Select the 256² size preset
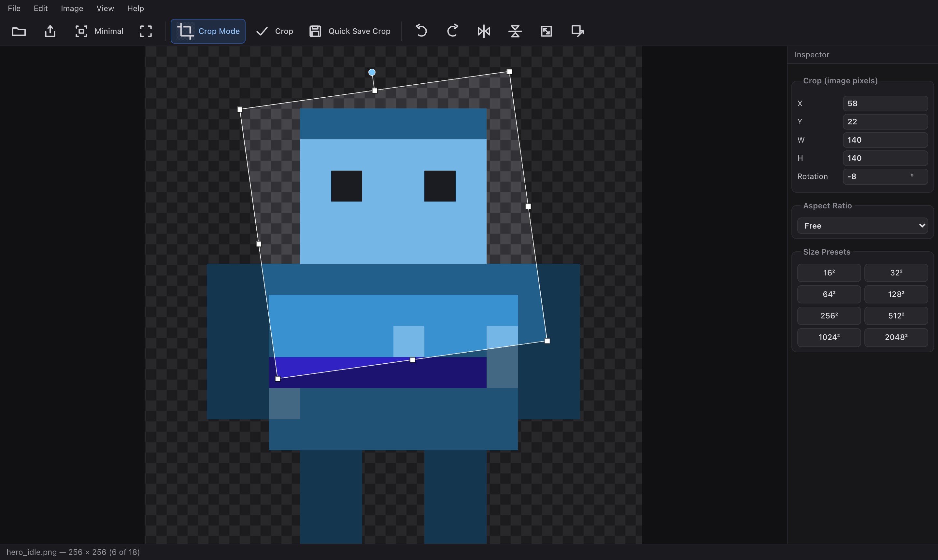This screenshot has height=560, width=938. (x=829, y=315)
